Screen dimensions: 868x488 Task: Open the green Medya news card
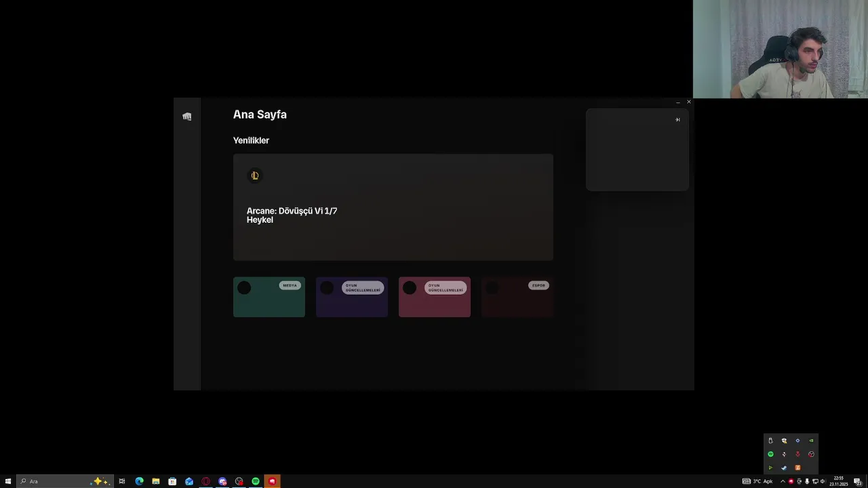269,297
